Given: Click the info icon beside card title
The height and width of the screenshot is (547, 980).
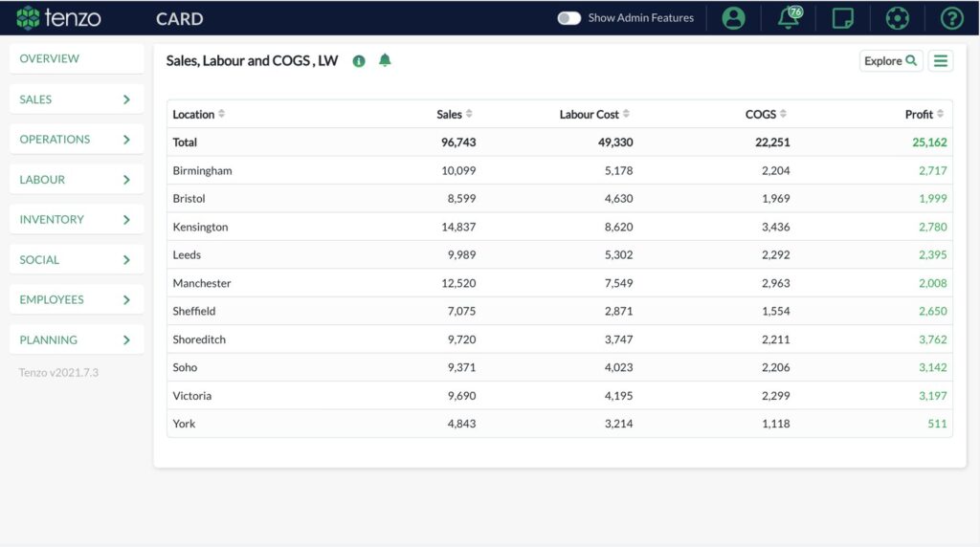Looking at the screenshot, I should pyautogui.click(x=359, y=61).
